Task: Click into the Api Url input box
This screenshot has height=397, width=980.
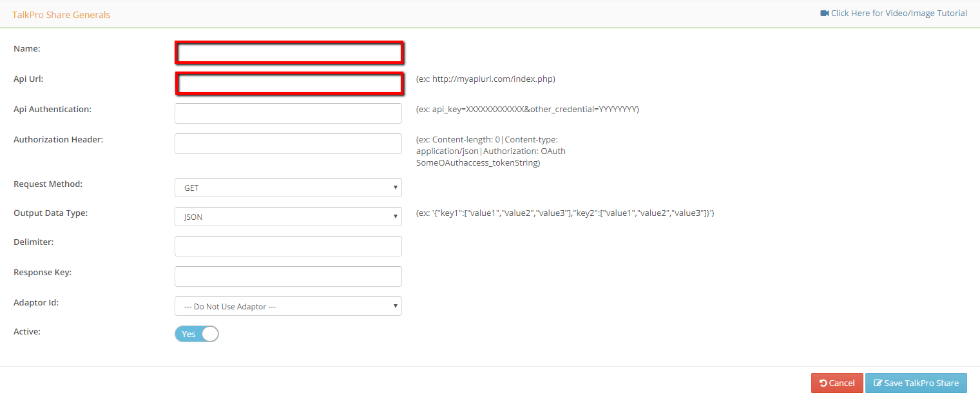Action: click(289, 84)
